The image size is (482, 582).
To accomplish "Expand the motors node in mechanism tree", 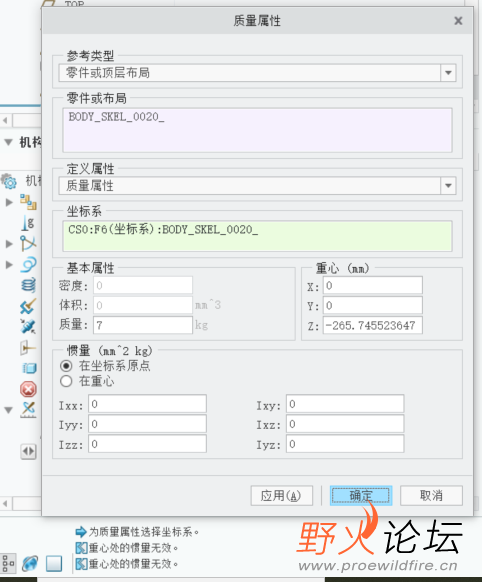I will pos(9,265).
